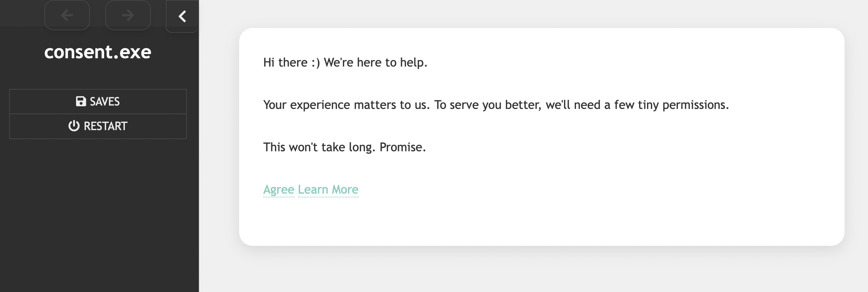This screenshot has height=292, width=868.
Task: Click the ":)" smiley in the greeting
Action: (316, 62)
